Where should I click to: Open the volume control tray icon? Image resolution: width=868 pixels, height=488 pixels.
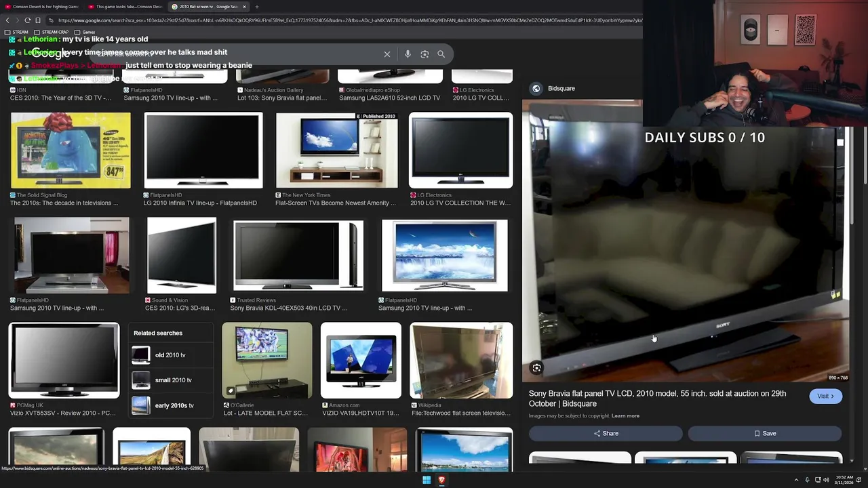pos(826,480)
